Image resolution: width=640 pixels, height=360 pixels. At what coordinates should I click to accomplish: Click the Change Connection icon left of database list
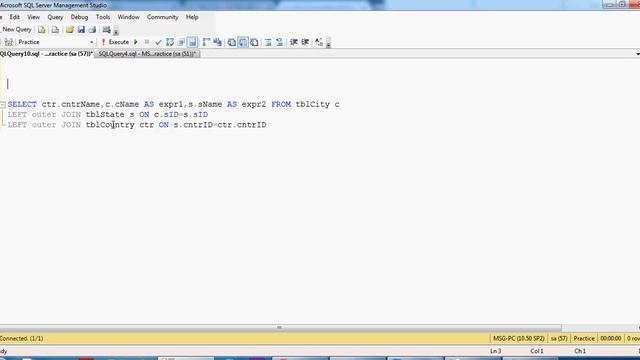tap(9, 42)
